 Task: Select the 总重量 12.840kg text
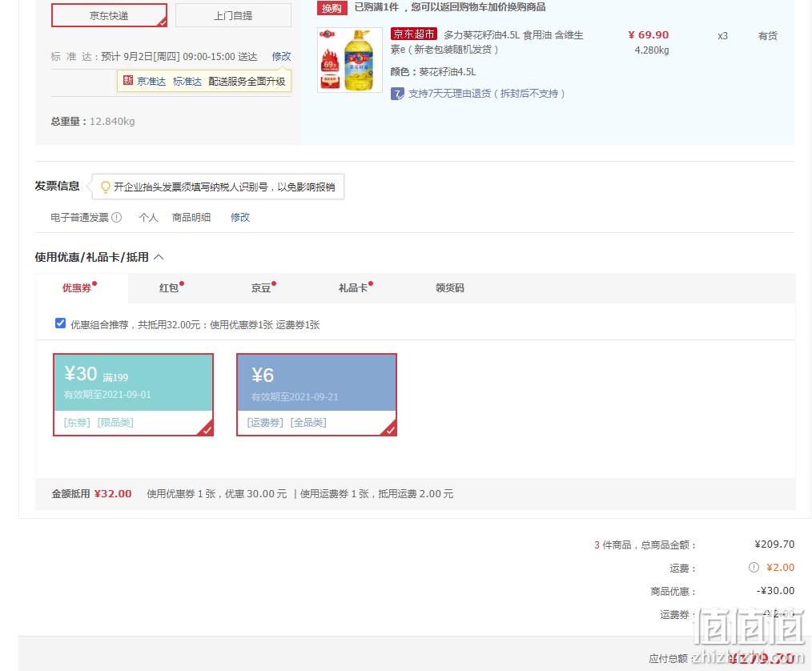point(93,121)
